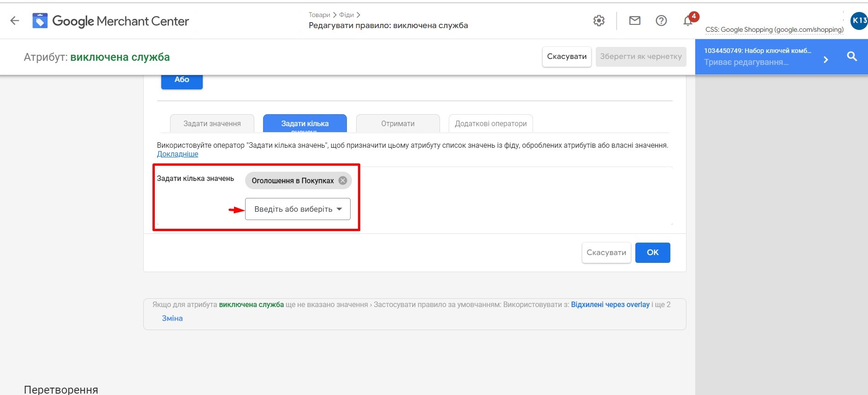Click the search magnifier icon
This screenshot has width=868, height=395.
(x=852, y=57)
